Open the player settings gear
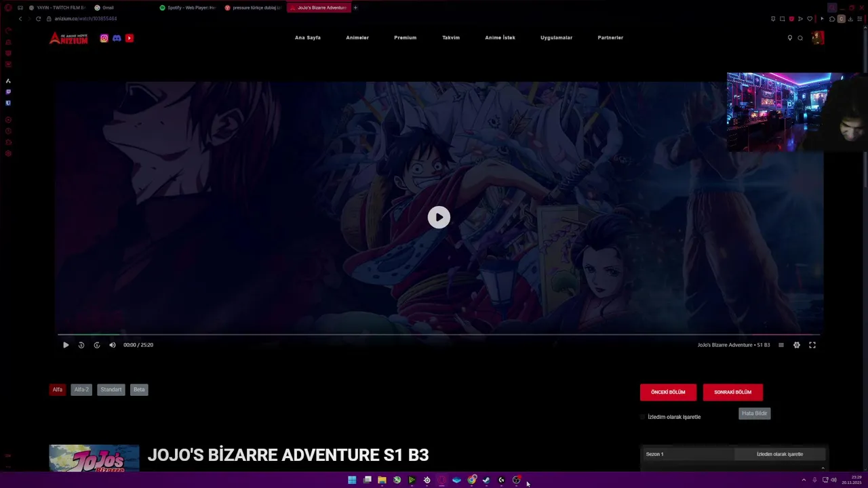The width and height of the screenshot is (868, 488). pyautogui.click(x=797, y=345)
